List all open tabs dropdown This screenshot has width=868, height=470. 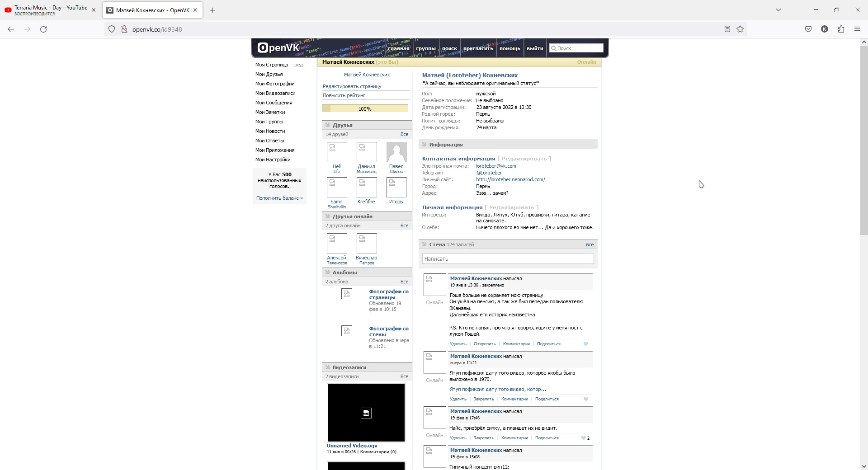(778, 10)
